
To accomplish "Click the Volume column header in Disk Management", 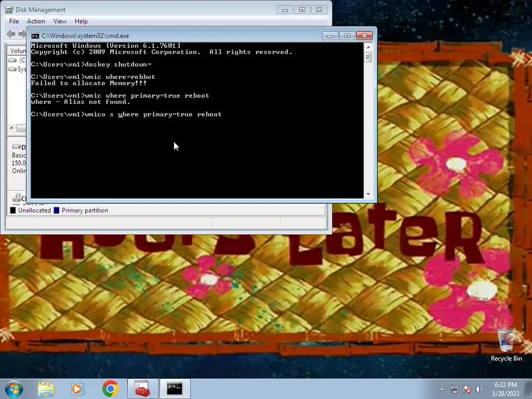I will click(x=18, y=51).
